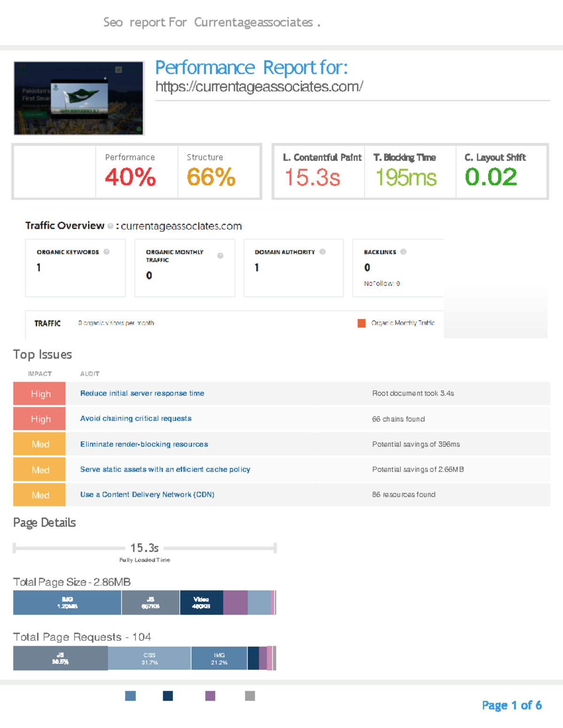Screen dimensions: 563x728
Task: Open the Use a Content Delivery Network audit
Action: (147, 495)
